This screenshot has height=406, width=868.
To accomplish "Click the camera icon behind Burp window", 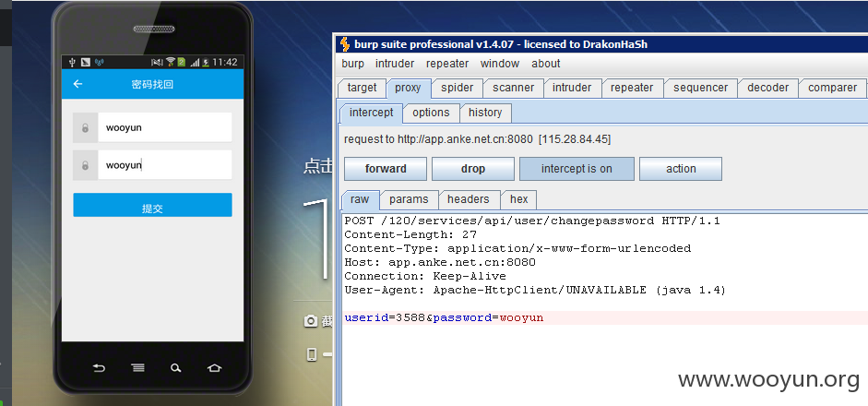I will pos(311,321).
